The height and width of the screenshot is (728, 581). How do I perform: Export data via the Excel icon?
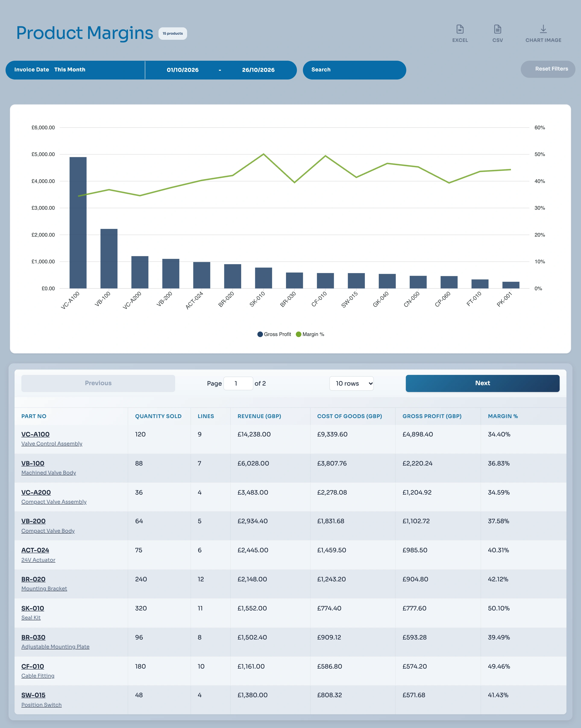click(460, 33)
